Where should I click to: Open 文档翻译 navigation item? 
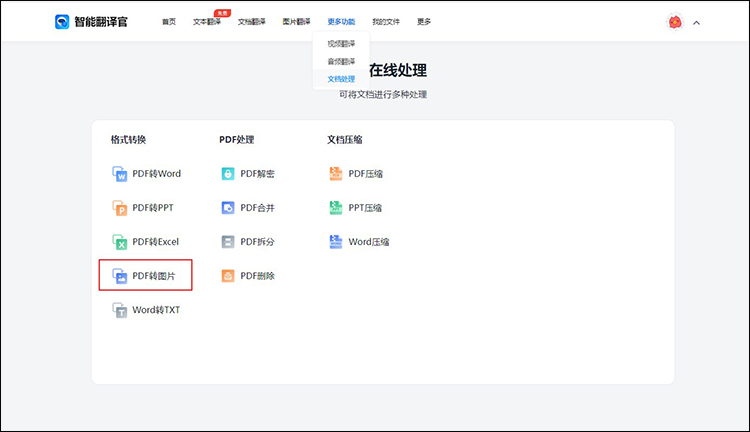click(252, 22)
